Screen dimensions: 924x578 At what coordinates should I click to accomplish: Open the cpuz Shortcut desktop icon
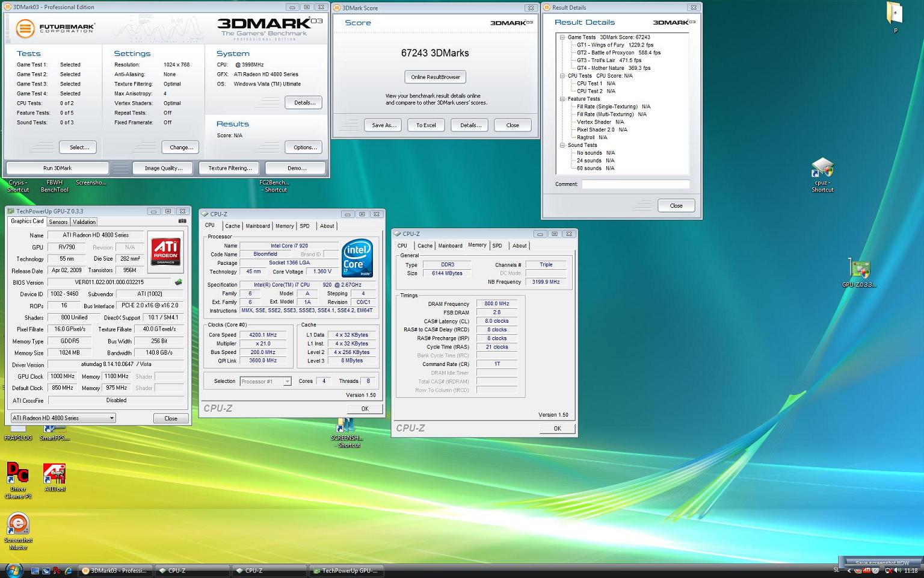point(822,175)
